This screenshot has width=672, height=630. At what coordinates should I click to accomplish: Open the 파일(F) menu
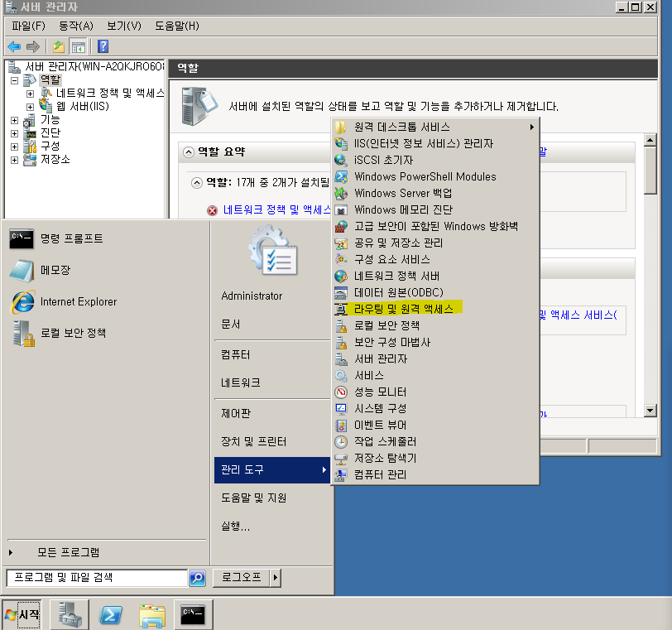[x=28, y=26]
